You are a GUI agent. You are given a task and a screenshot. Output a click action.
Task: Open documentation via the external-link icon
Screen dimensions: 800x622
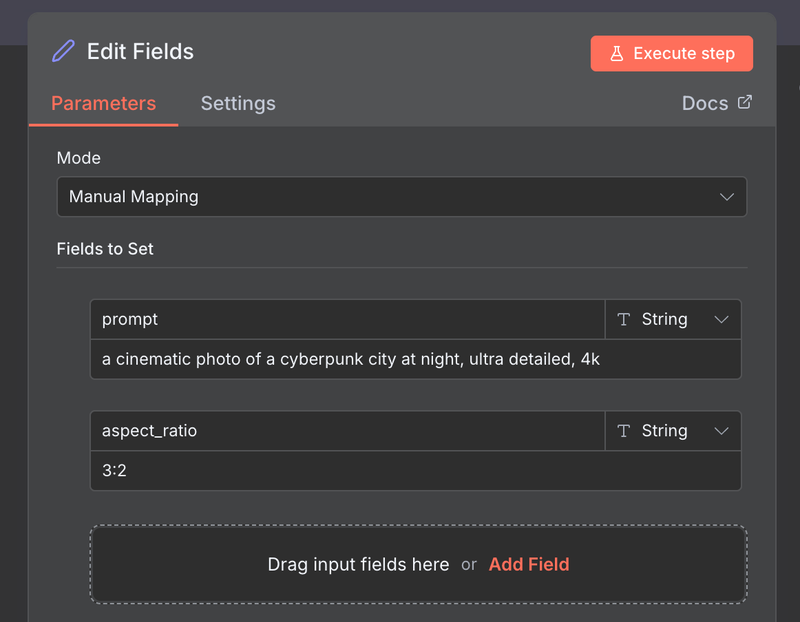pos(744,102)
